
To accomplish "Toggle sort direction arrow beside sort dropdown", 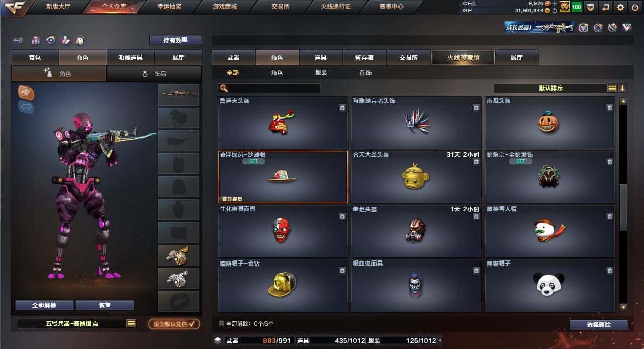I will 622,88.
